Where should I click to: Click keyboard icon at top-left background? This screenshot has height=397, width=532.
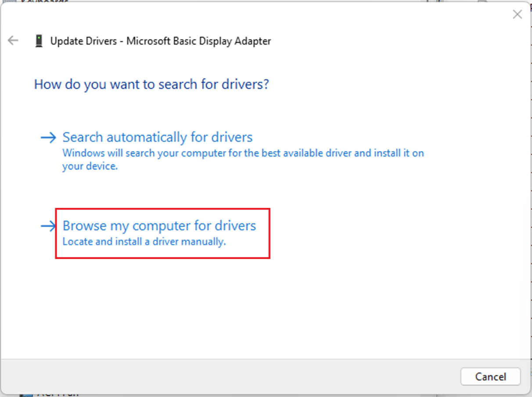point(9,1)
